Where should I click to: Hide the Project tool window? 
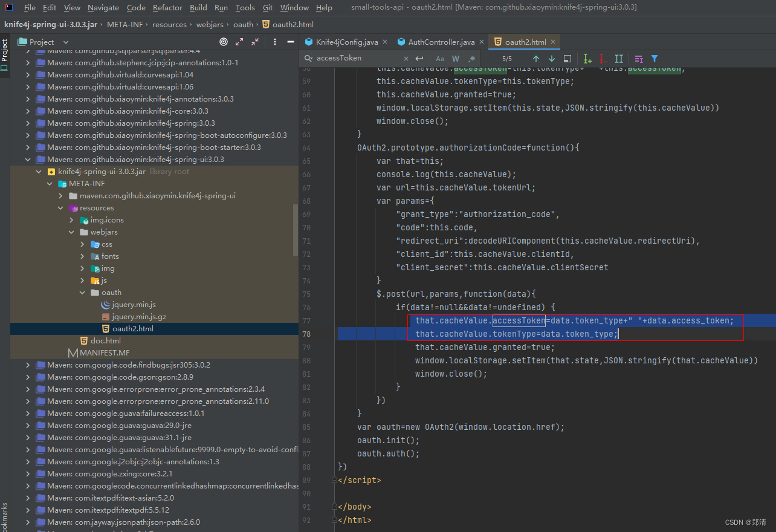coord(291,42)
